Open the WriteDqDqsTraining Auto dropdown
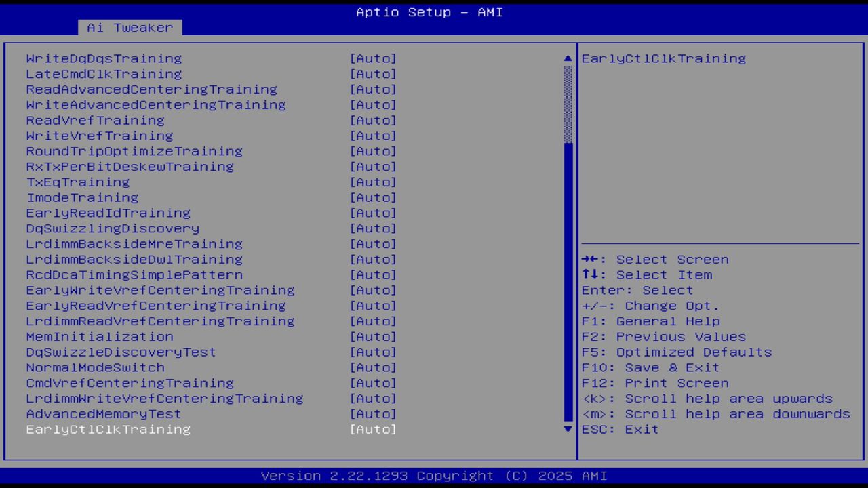Image resolution: width=868 pixels, height=488 pixels. click(x=373, y=58)
